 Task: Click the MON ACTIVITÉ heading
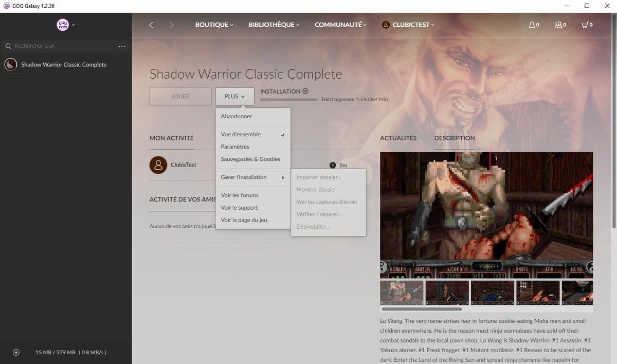(172, 138)
